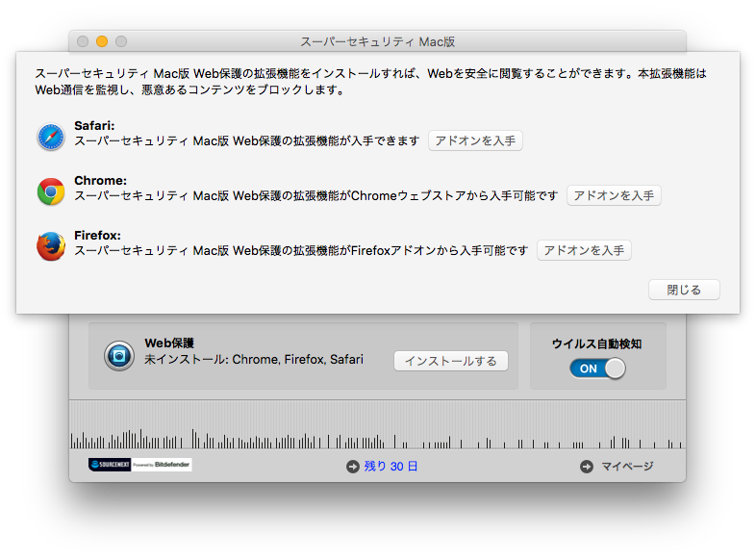The height and width of the screenshot is (559, 756).
Task: Open the 残り 30 日 link
Action: pyautogui.click(x=391, y=467)
